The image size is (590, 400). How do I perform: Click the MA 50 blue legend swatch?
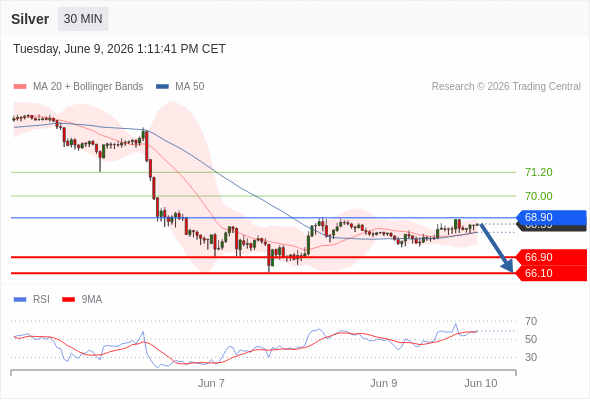pyautogui.click(x=162, y=87)
